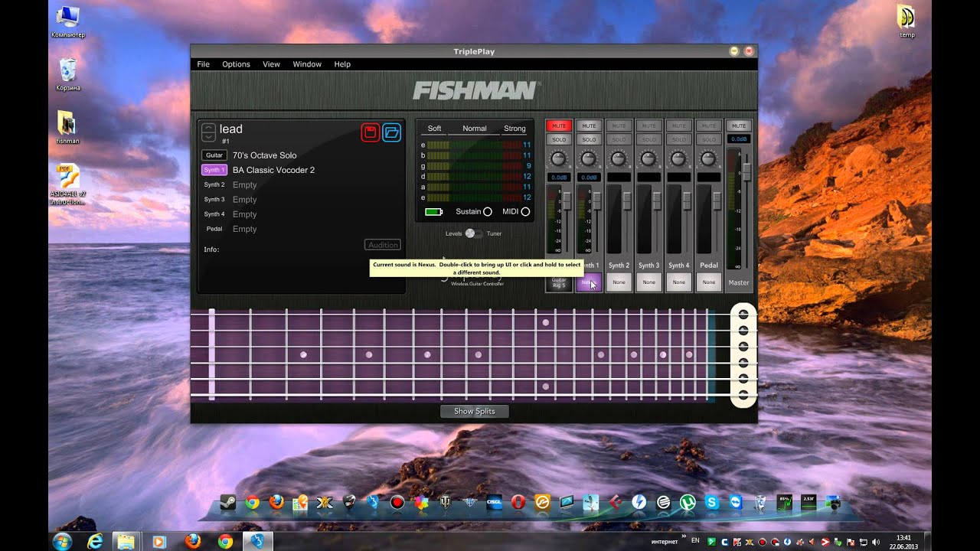The height and width of the screenshot is (551, 980).
Task: Solo the Guitar channel
Action: coord(559,139)
